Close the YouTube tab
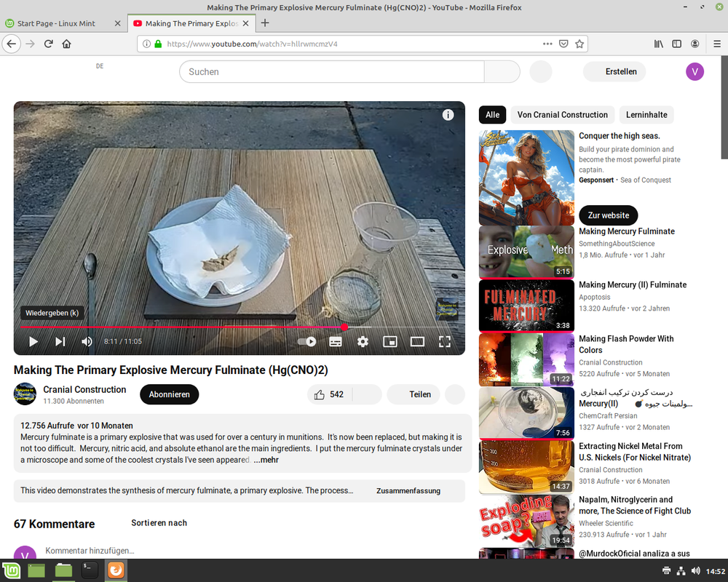 point(245,23)
